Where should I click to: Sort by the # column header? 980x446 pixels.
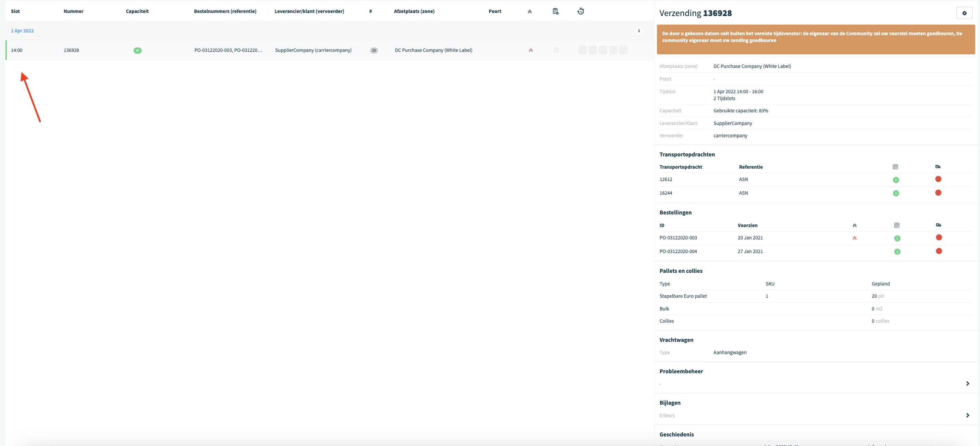pos(370,11)
